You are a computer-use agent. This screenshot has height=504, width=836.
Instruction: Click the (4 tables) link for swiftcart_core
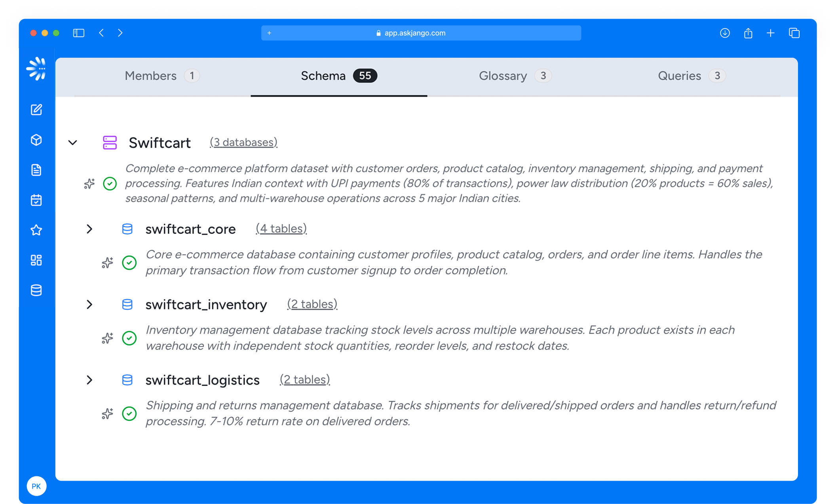[281, 229]
